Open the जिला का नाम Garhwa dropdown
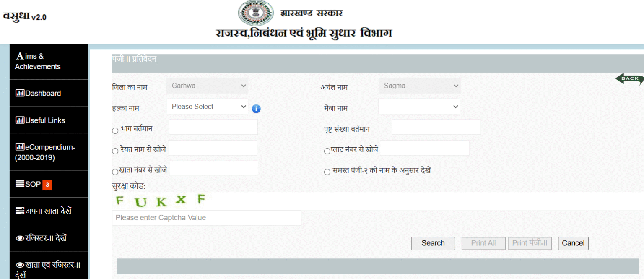 pyautogui.click(x=207, y=86)
